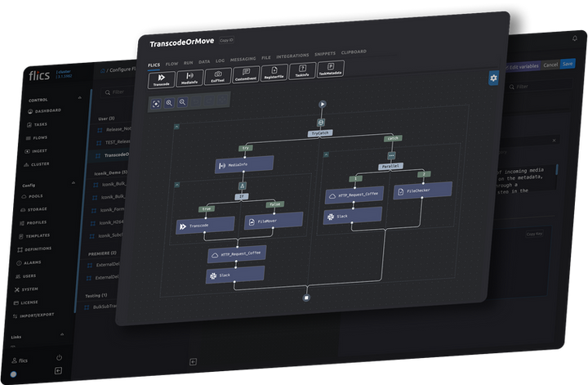Open Cluster in the sidebar
Image resolution: width=588 pixels, height=385 pixels.
tap(37, 164)
